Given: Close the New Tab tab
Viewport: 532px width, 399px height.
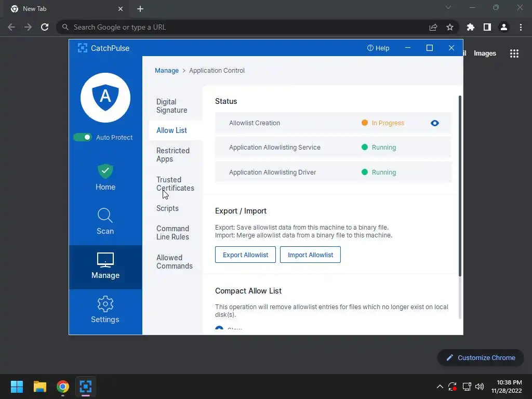Looking at the screenshot, I should pyautogui.click(x=121, y=9).
